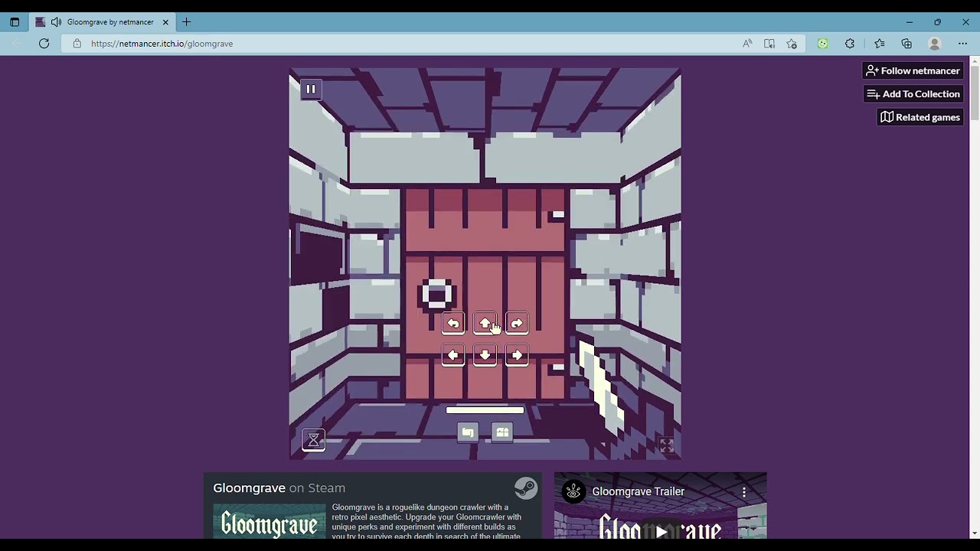Click Add To Collection button
The image size is (980, 551).
pos(913,94)
